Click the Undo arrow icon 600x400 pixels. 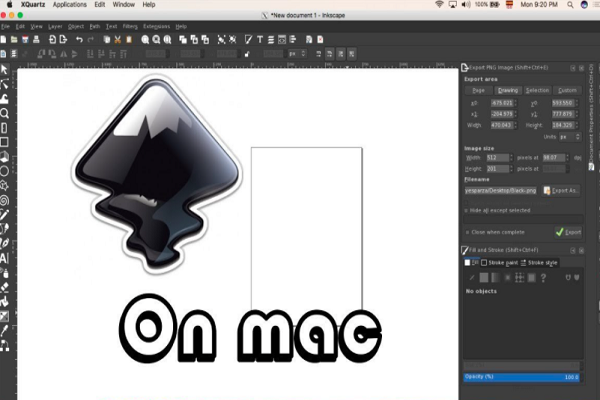(x=79, y=39)
